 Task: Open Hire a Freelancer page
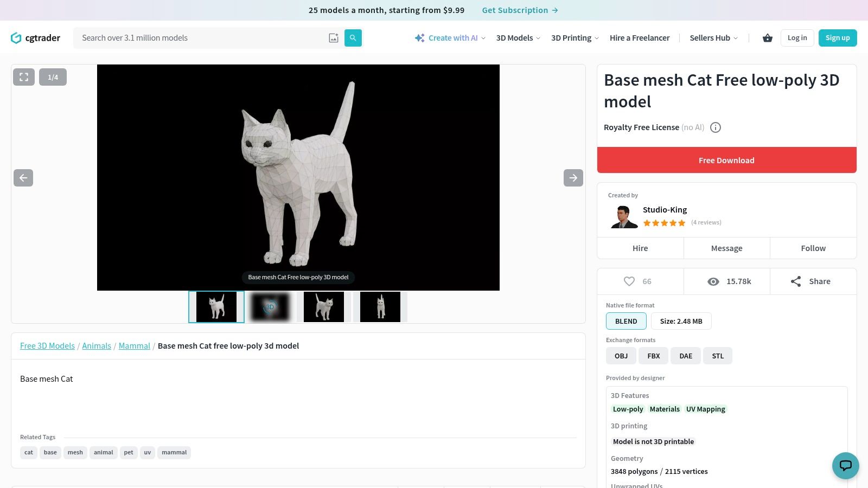tap(640, 38)
